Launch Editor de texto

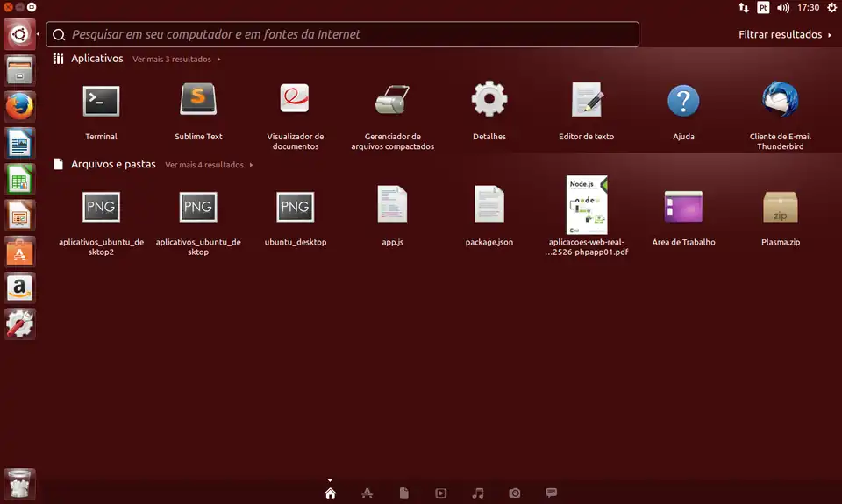tap(587, 99)
